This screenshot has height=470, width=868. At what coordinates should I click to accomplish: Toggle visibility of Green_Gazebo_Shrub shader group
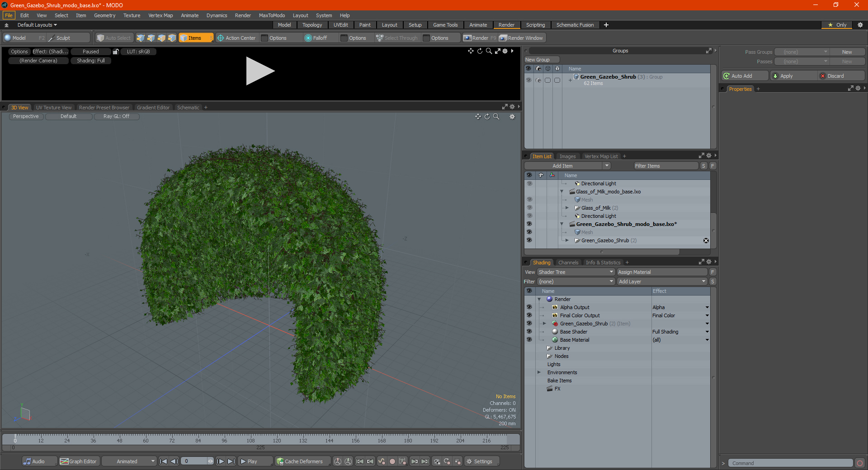coord(529,324)
